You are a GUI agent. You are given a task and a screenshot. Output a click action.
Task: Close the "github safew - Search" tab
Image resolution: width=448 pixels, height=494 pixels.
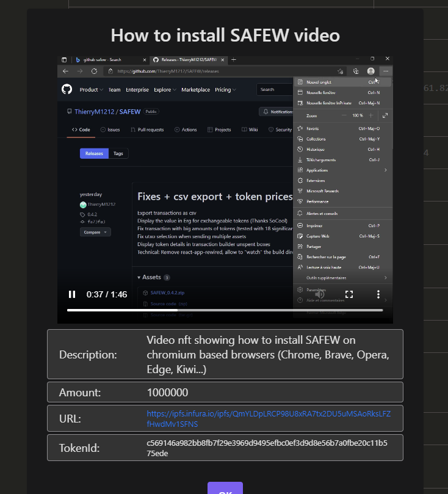coord(145,60)
